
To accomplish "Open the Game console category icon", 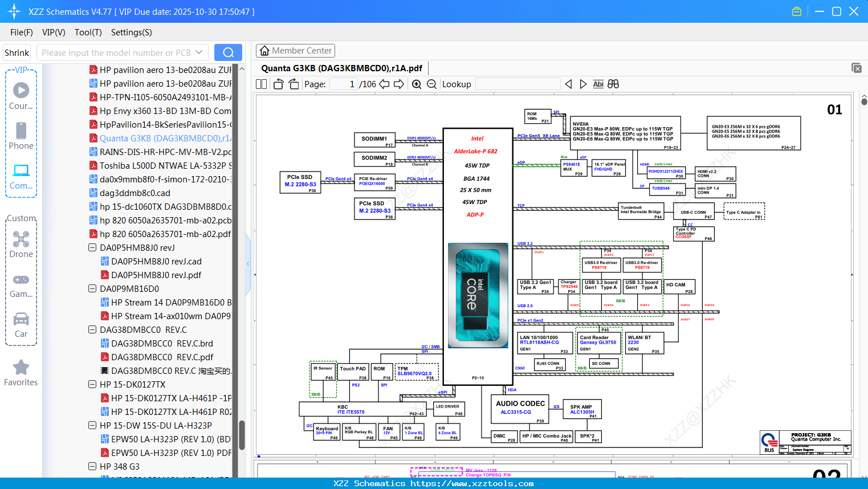I will 21,280.
